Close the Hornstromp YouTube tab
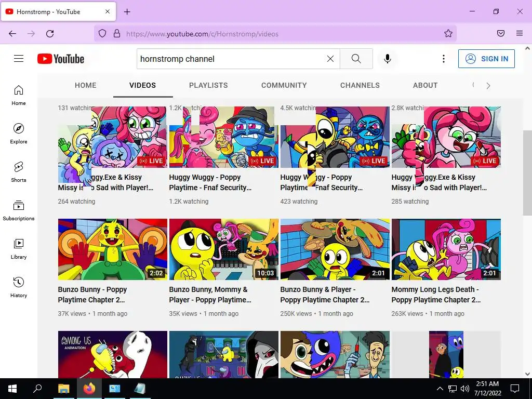 coord(108,11)
